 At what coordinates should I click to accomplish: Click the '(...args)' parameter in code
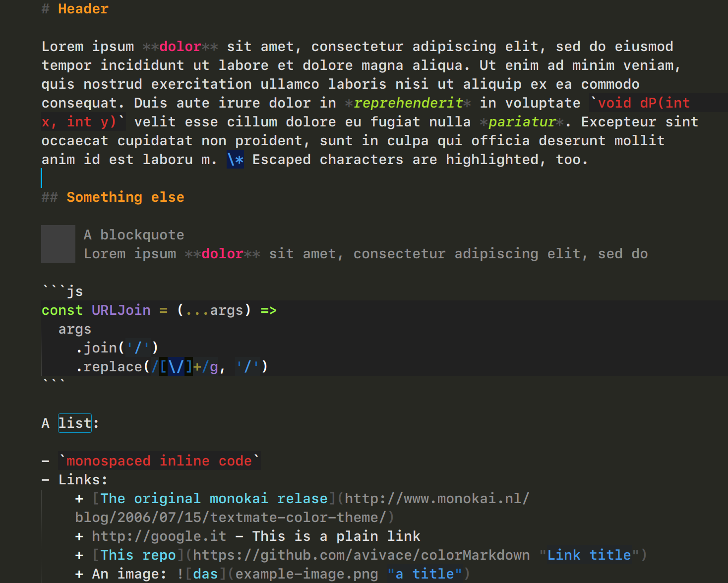click(x=214, y=310)
